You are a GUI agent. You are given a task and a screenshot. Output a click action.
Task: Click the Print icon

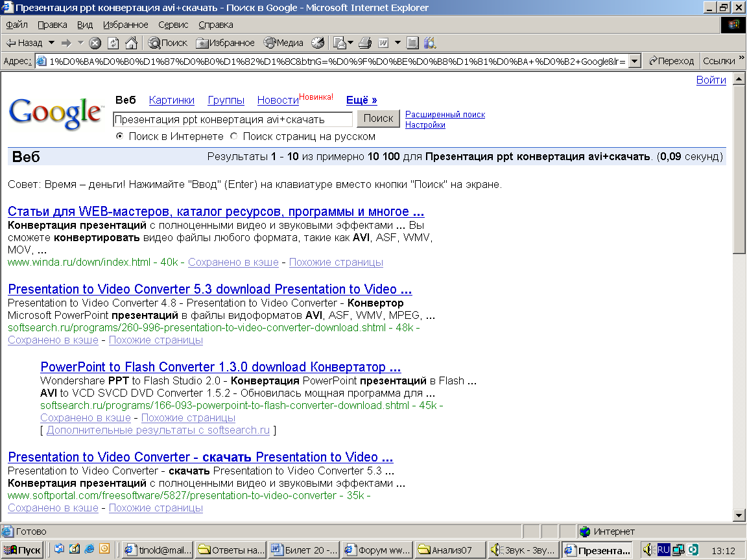click(365, 43)
